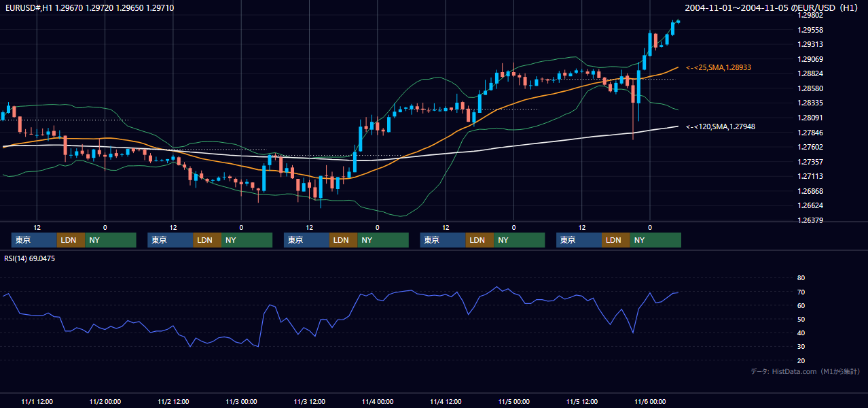Click the leftmost 東京 session block
Screen dimensions: 868x408
tap(34, 240)
